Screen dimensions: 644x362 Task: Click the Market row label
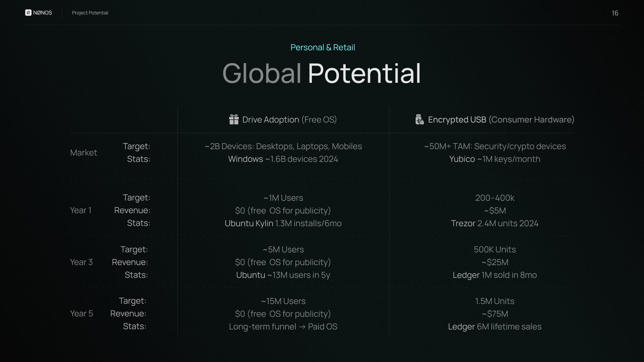(x=84, y=153)
